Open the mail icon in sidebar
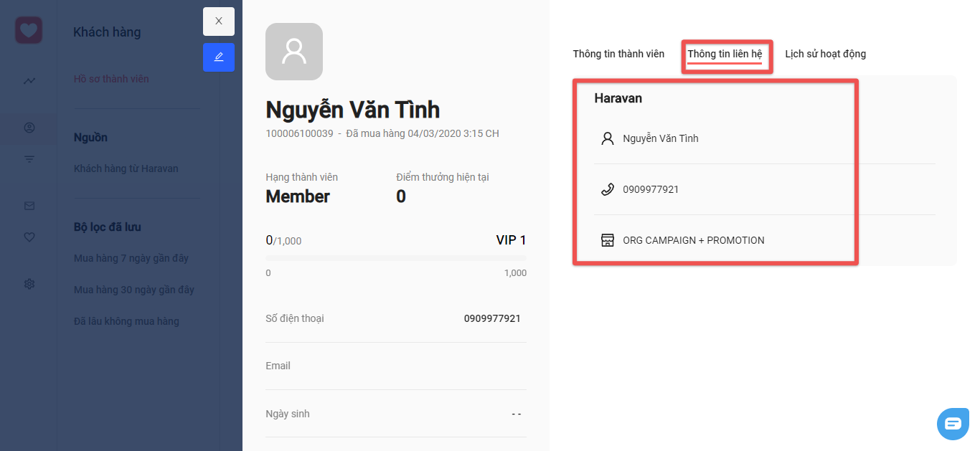 (x=29, y=206)
